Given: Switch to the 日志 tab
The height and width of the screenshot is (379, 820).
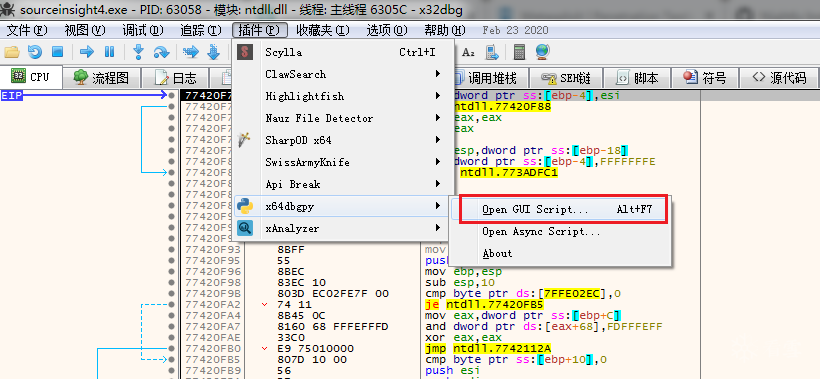Looking at the screenshot, I should point(175,78).
